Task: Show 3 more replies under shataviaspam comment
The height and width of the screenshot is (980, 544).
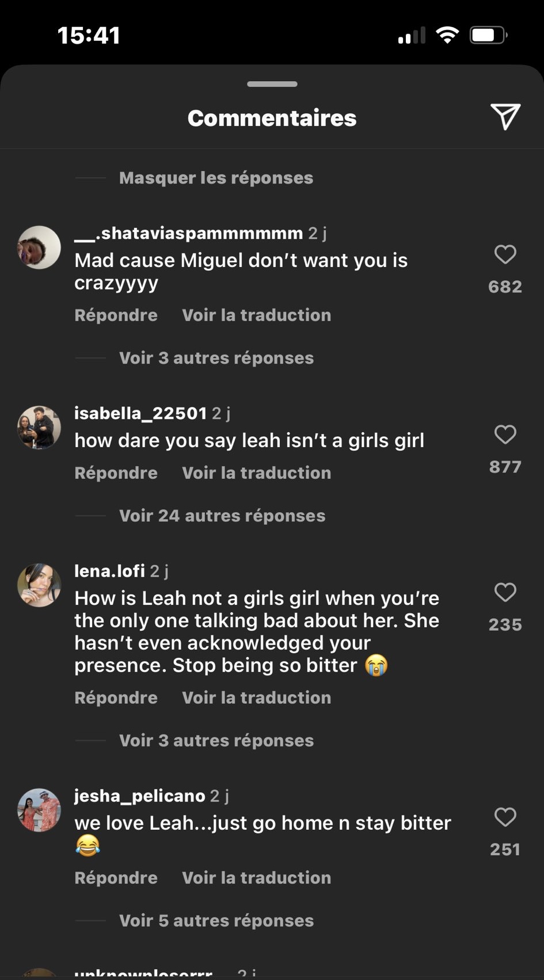Action: tap(216, 358)
